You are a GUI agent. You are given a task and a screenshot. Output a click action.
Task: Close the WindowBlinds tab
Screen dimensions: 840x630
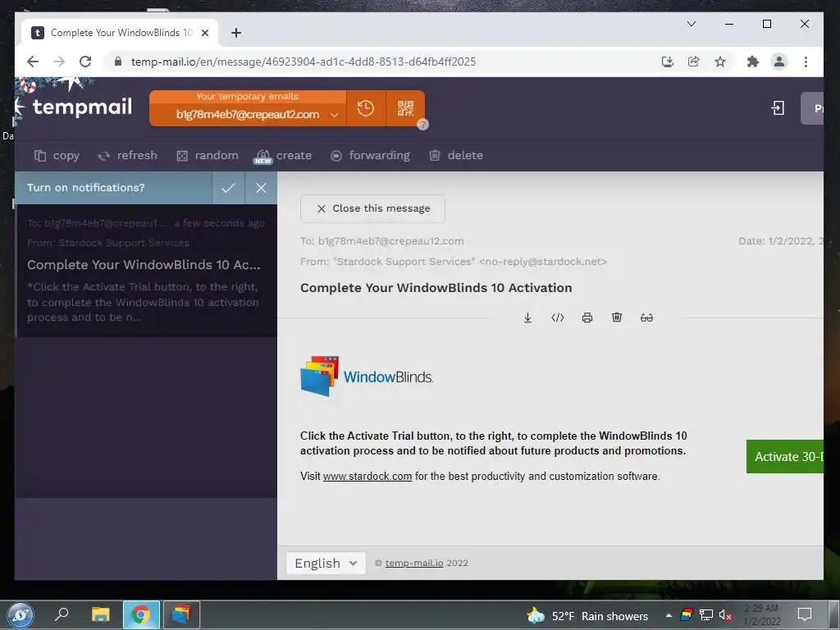coord(204,33)
